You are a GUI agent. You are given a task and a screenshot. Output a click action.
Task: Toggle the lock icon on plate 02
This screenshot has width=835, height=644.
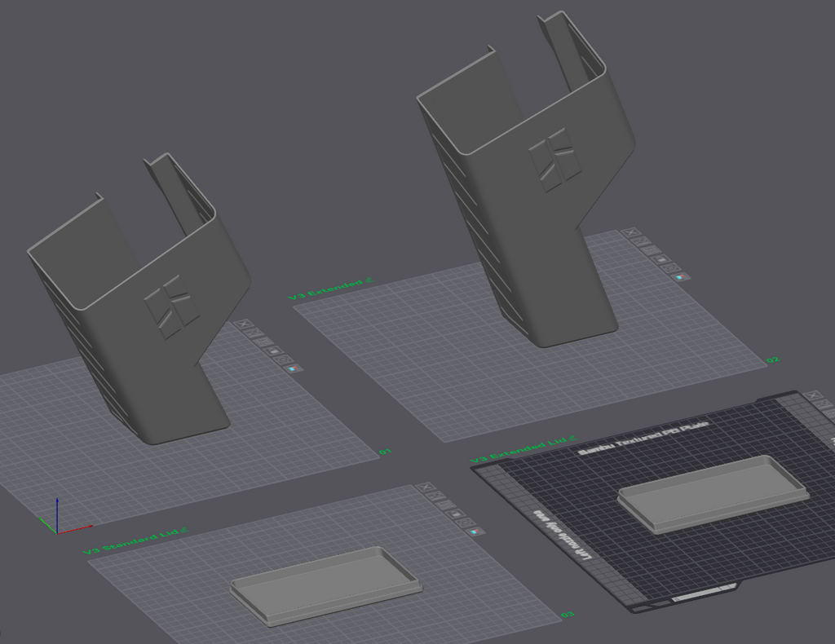coord(662,259)
